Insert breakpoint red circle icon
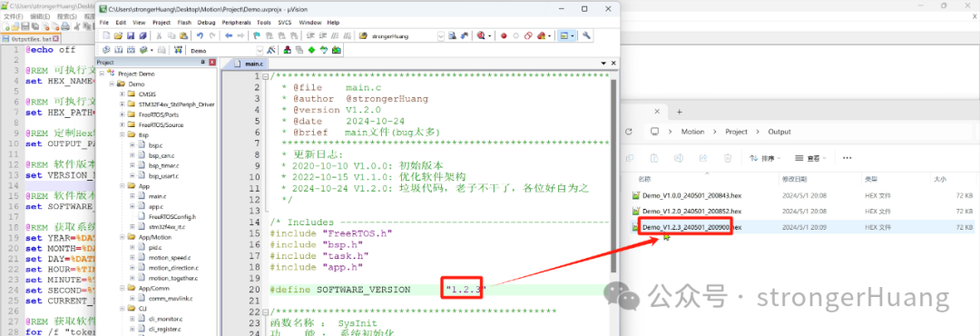 [504, 35]
